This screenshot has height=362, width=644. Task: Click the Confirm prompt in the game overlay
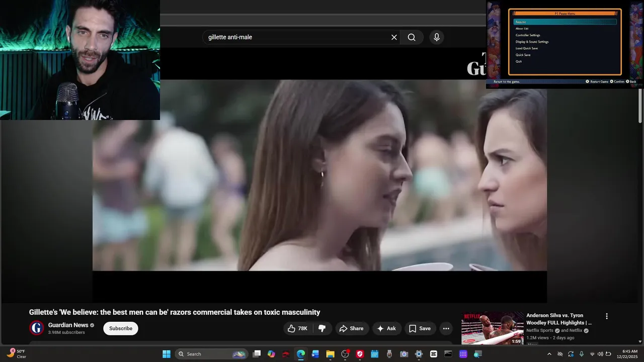click(x=617, y=81)
